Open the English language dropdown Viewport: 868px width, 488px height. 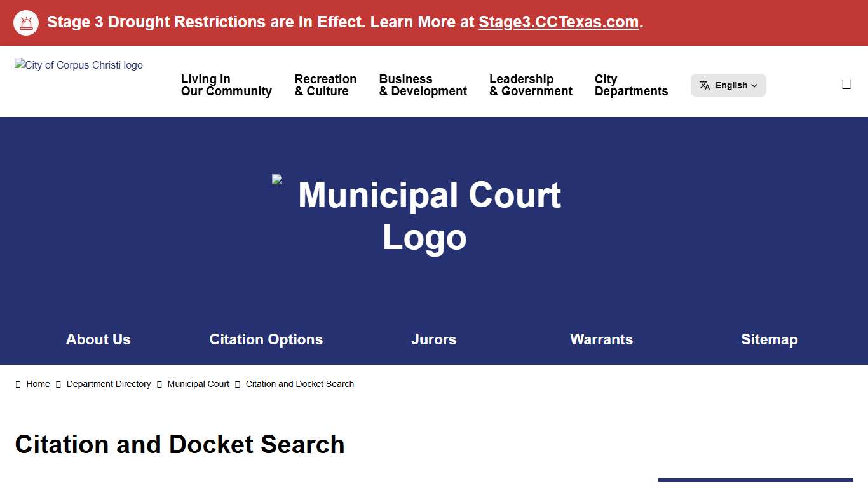728,85
